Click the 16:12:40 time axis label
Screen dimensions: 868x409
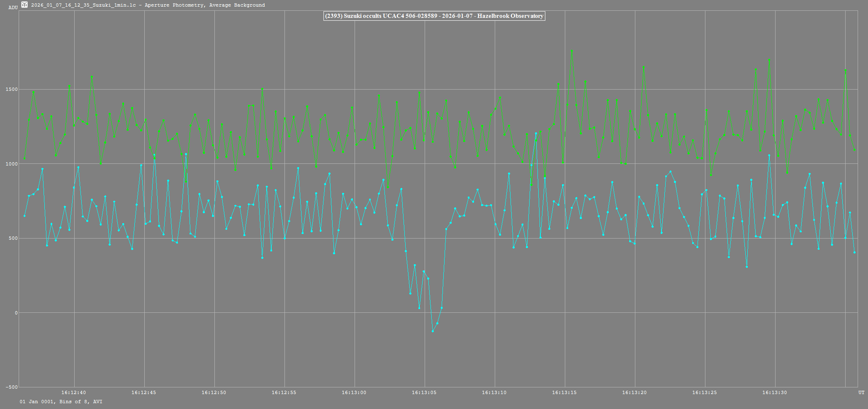point(74,392)
